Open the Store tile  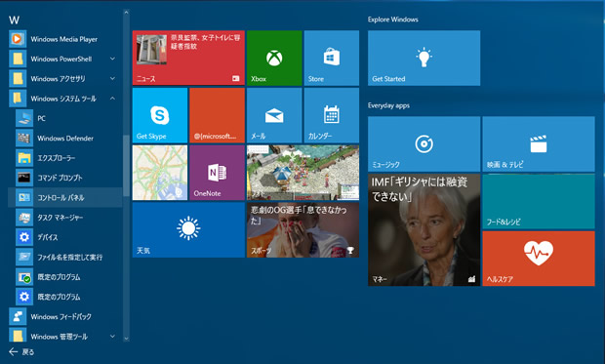[332, 58]
